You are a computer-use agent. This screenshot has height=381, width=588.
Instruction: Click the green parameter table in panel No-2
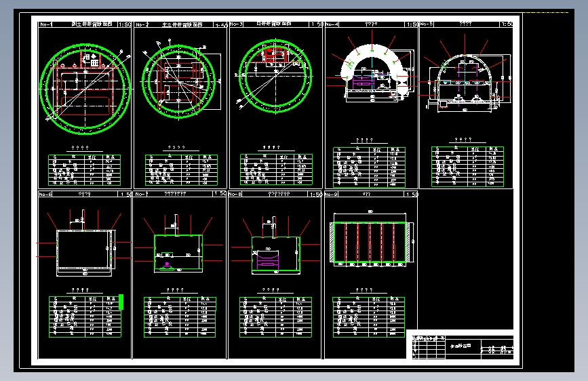[182, 170]
